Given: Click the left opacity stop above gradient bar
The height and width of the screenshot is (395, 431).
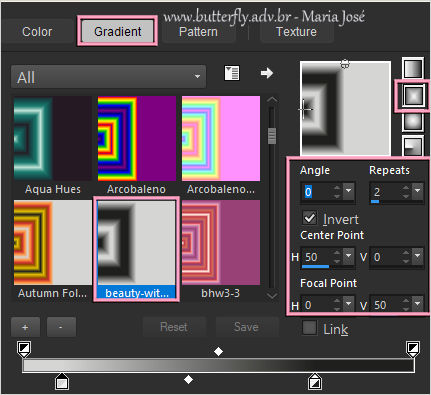Looking at the screenshot, I should [x=24, y=349].
